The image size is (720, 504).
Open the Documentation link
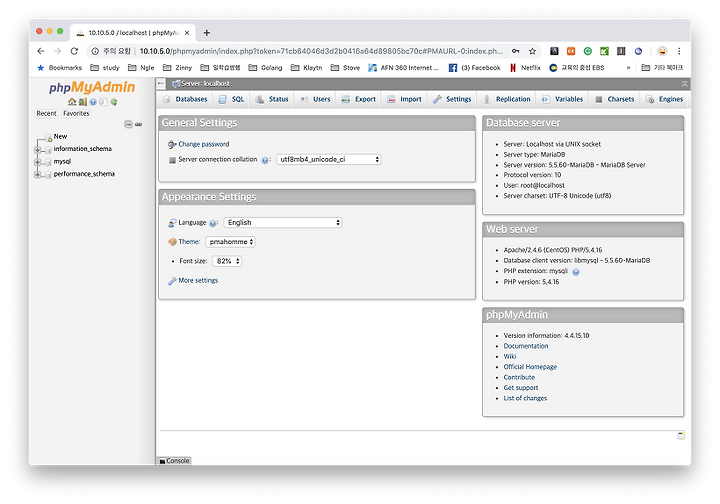(x=526, y=346)
